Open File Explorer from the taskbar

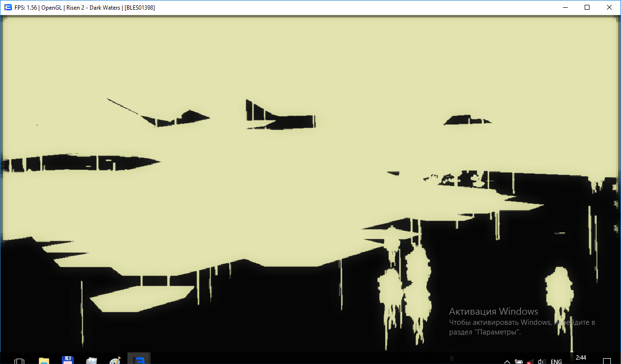click(x=44, y=361)
